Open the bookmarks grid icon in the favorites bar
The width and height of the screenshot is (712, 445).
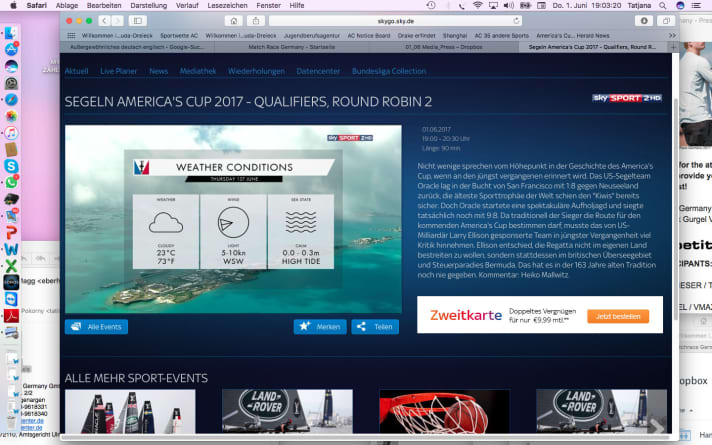[71, 35]
